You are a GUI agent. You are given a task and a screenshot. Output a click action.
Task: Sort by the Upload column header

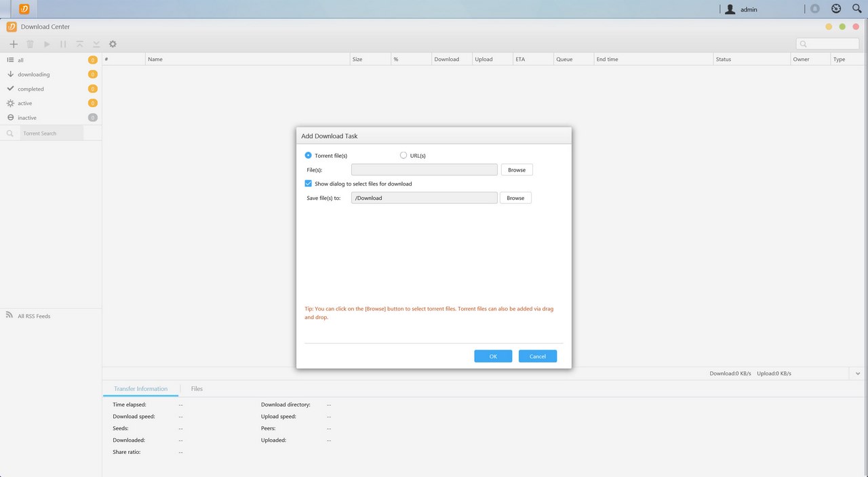pos(493,59)
